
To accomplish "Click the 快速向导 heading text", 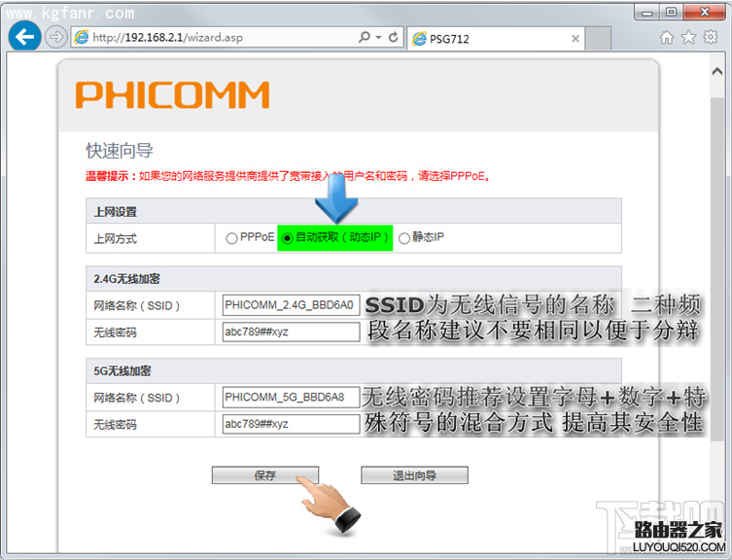I will [x=120, y=151].
